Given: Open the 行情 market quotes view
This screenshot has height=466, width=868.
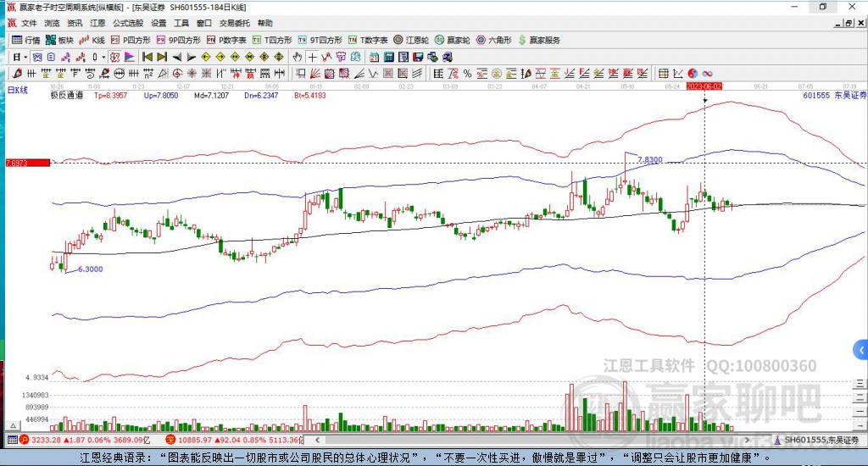Looking at the screenshot, I should (25, 40).
